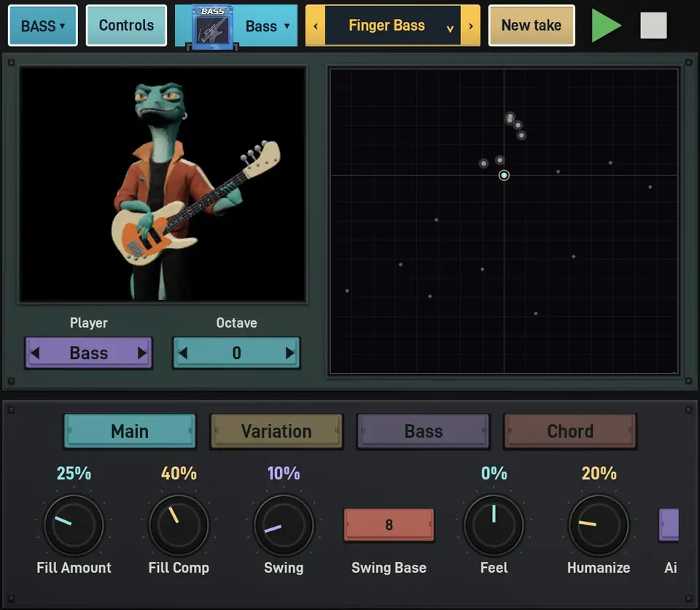The height and width of the screenshot is (610, 700).
Task: Click the 25% Fill Amount value
Action: coord(74,474)
